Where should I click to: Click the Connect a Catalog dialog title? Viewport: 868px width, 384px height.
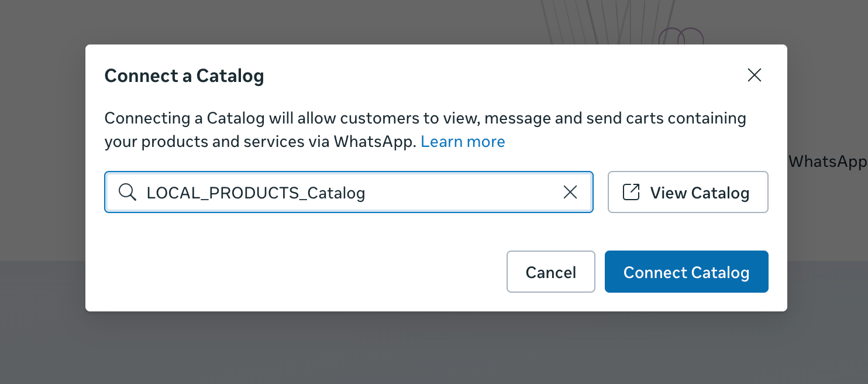(x=184, y=76)
